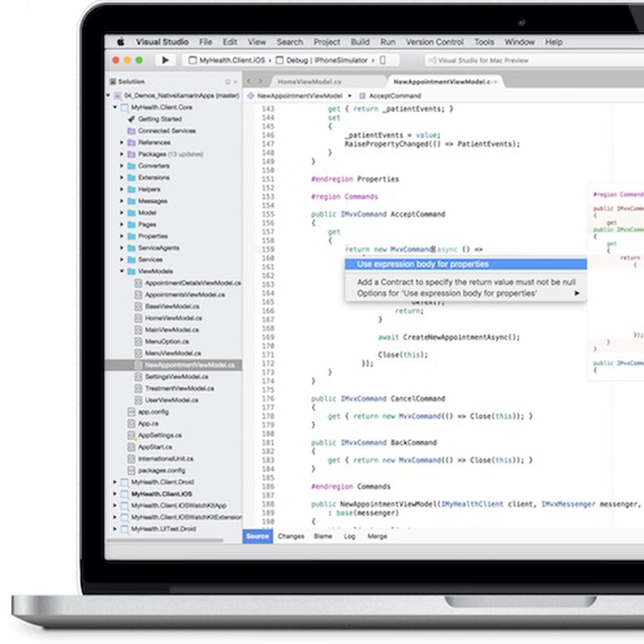644x644 pixels.
Task: Select Use expression body for properties
Action: [422, 264]
